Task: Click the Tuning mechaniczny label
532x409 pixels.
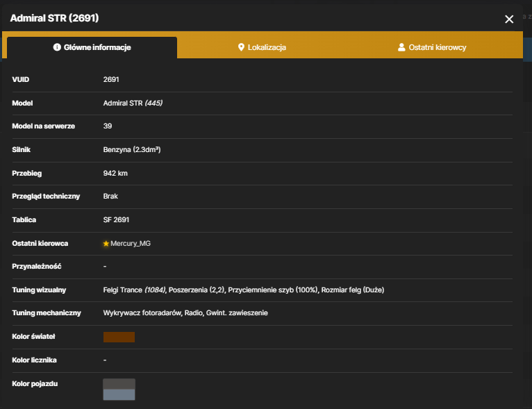Action: coord(47,313)
